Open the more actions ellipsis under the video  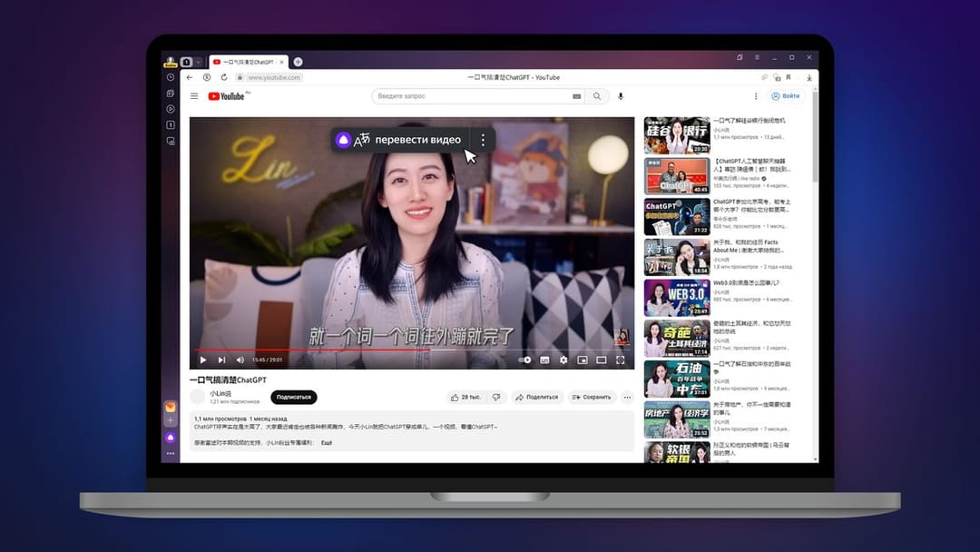click(626, 397)
